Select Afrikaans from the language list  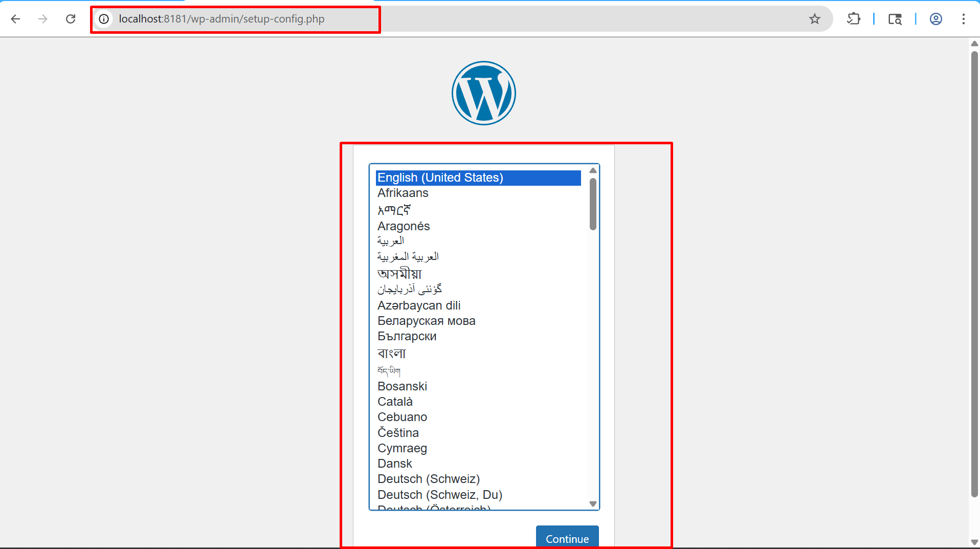pyautogui.click(x=478, y=193)
